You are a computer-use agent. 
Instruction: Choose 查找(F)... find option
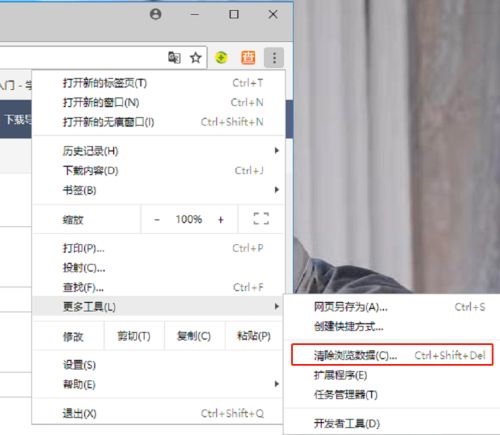coord(159,287)
